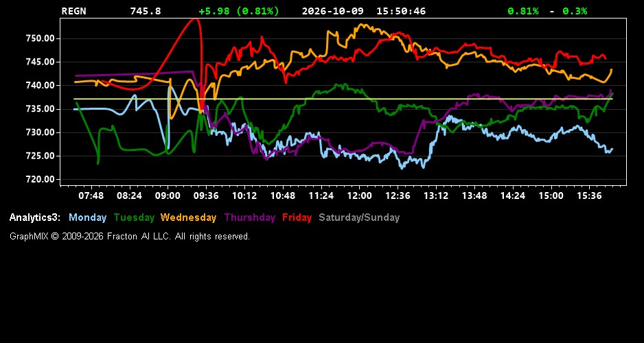Click the 15:50:46 timestamp
The image size is (644, 343).
(x=401, y=11)
